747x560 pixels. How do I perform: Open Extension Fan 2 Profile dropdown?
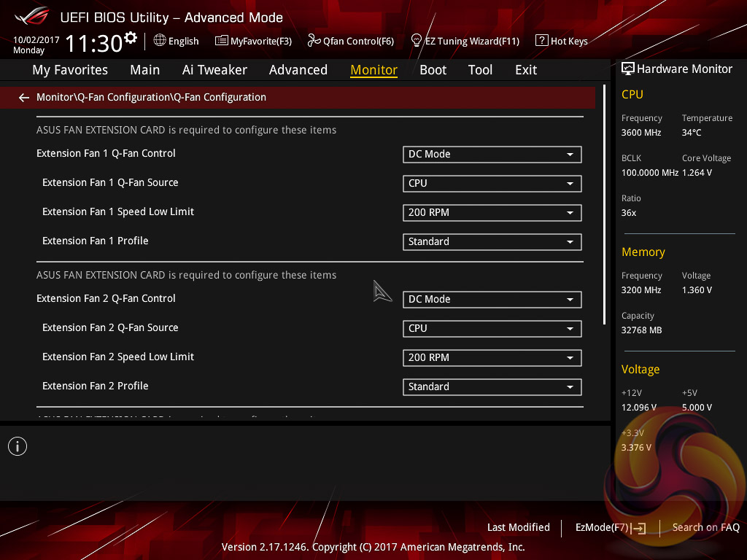492,386
